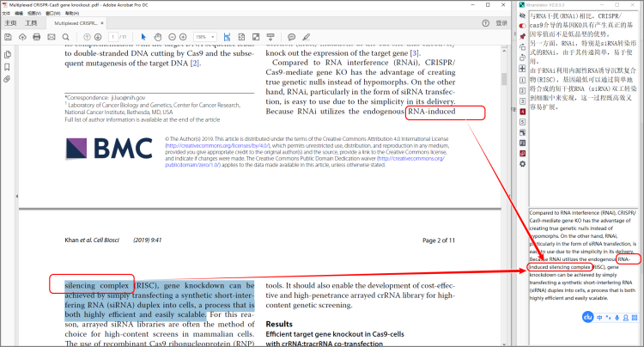
Task: Open the 文件 menu in menu bar
Action: [6, 14]
